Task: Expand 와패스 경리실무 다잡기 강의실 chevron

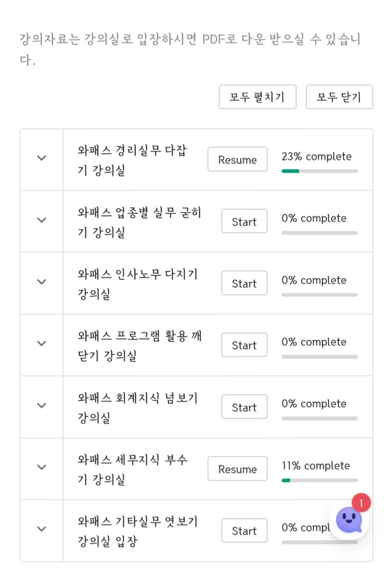Action: point(42,158)
